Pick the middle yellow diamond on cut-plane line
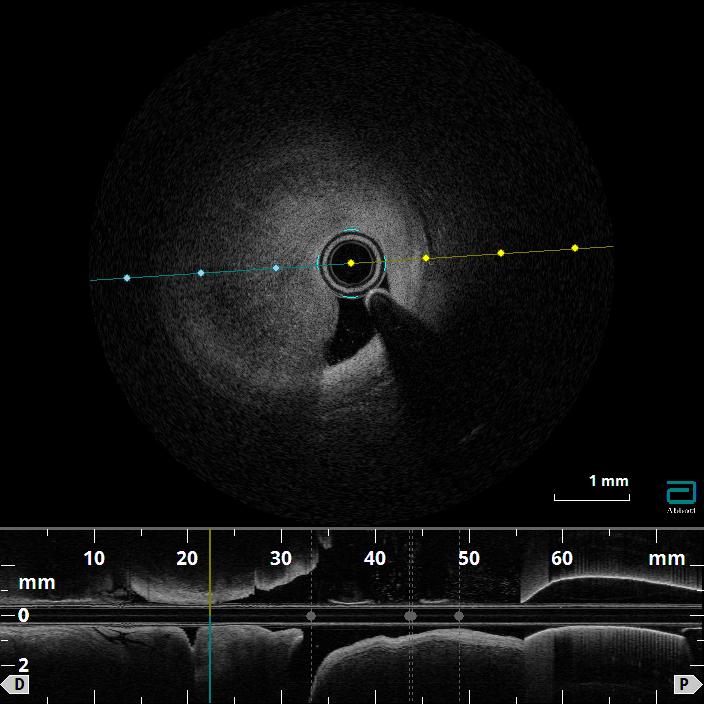 (501, 253)
